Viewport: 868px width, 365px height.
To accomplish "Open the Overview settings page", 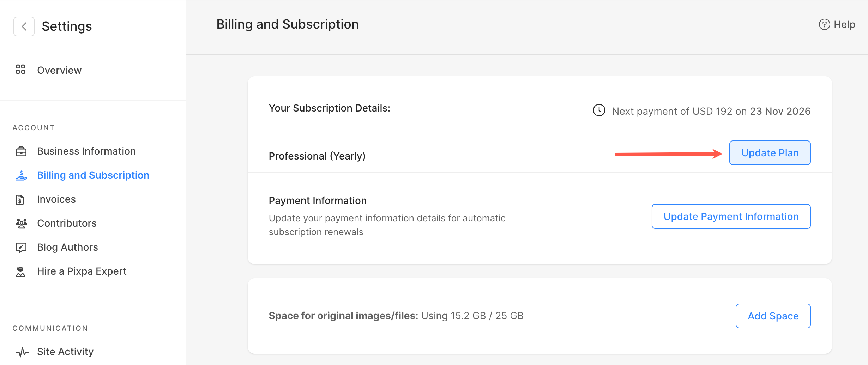I will point(59,70).
